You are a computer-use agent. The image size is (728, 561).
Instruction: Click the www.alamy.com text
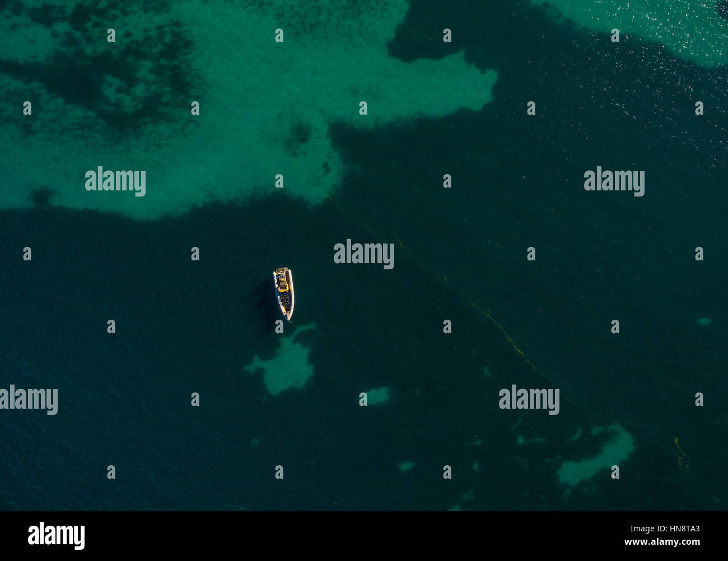tap(662, 542)
